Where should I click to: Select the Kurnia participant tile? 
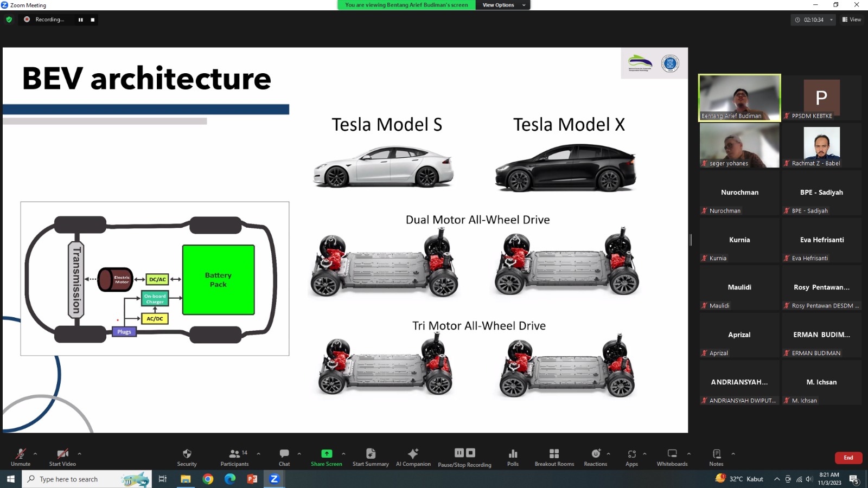(x=739, y=240)
